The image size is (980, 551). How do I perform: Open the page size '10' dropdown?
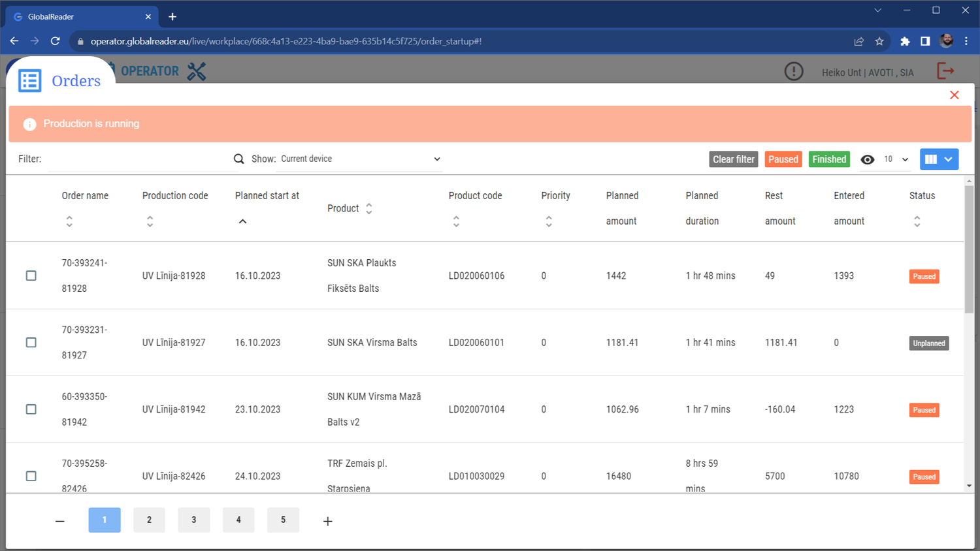(895, 159)
